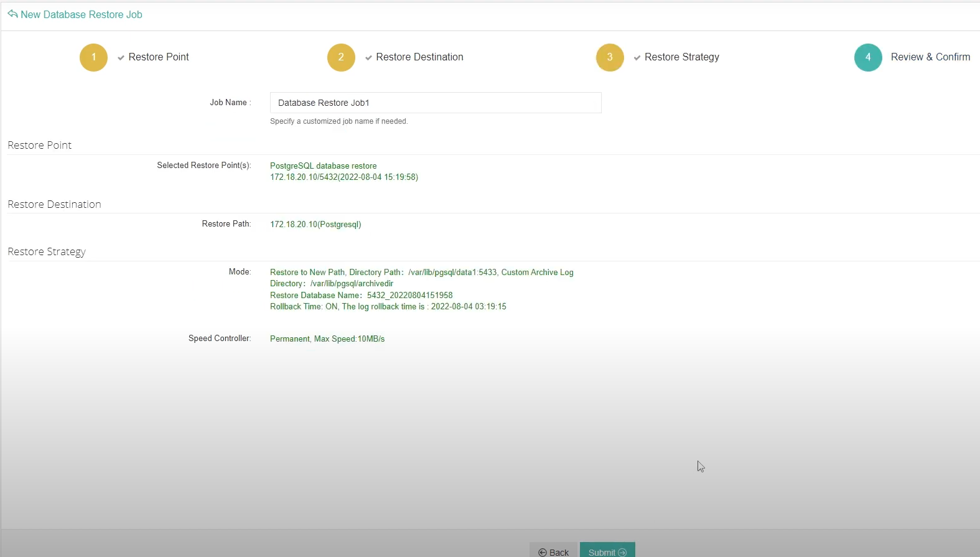Click the 'PostgreSQL database restore' text
This screenshot has height=557, width=980.
324,166
